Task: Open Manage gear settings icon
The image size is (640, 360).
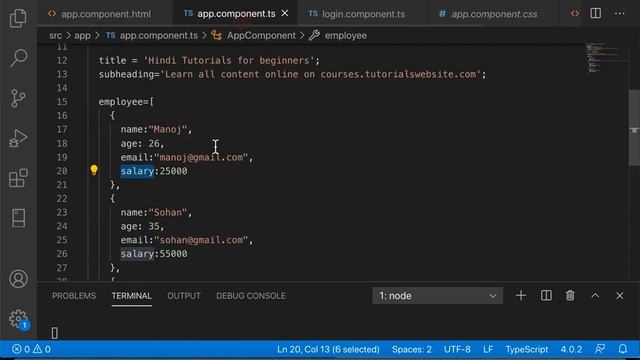Action: (18, 318)
